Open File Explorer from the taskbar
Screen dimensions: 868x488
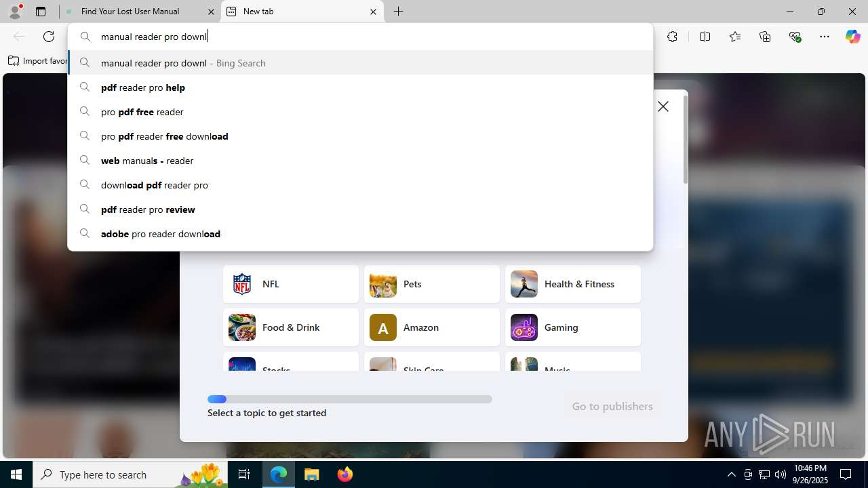[312, 474]
